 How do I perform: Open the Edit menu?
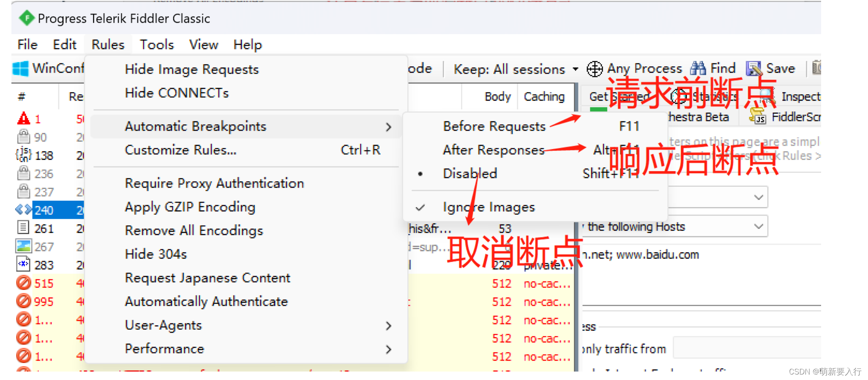pyautogui.click(x=65, y=45)
